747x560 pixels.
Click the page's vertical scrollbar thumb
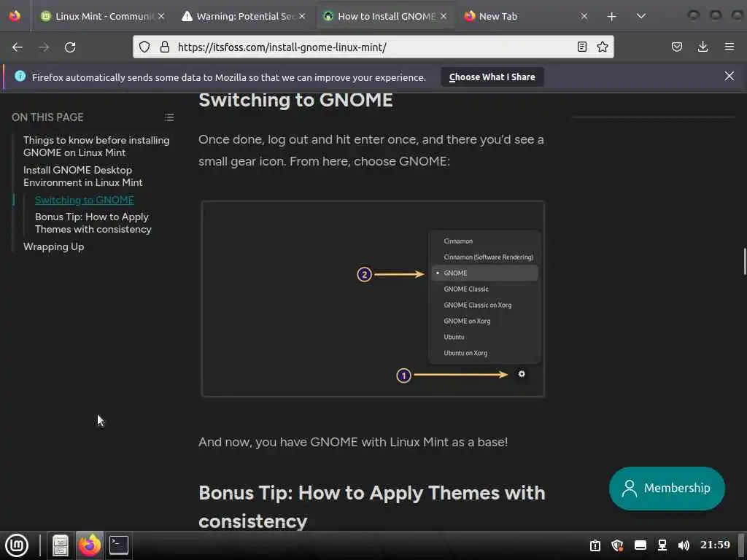tap(744, 261)
